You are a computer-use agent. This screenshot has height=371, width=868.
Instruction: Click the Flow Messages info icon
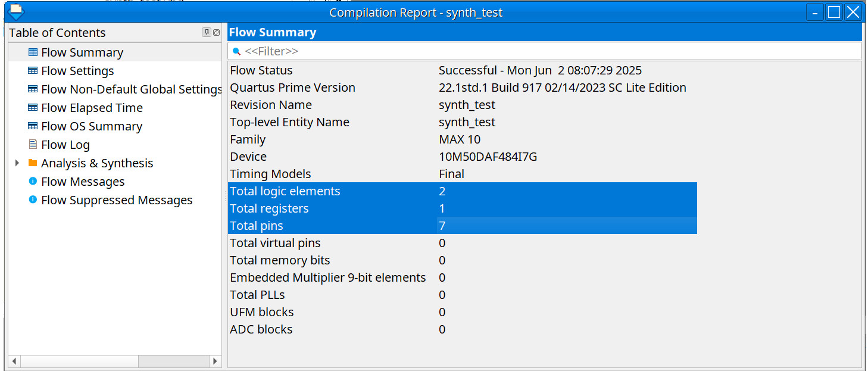click(x=33, y=182)
